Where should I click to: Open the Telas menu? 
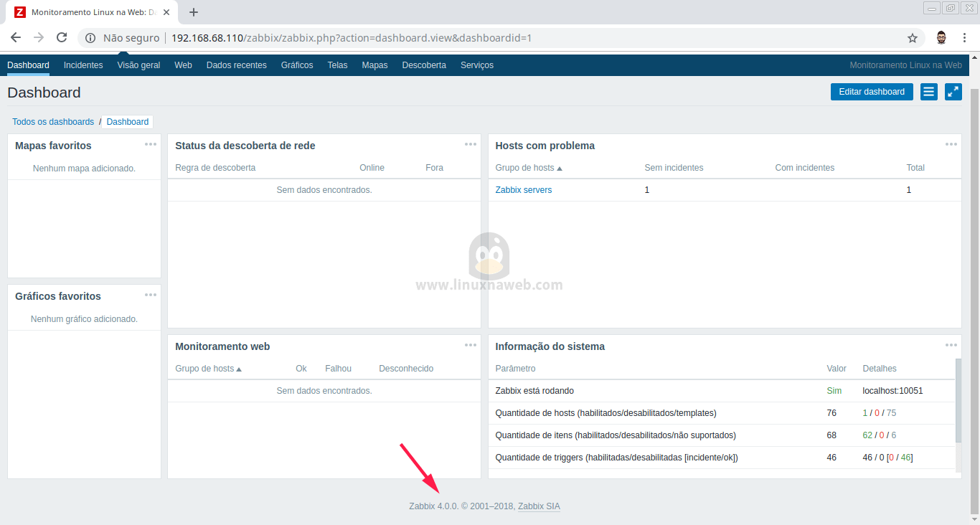pos(337,65)
